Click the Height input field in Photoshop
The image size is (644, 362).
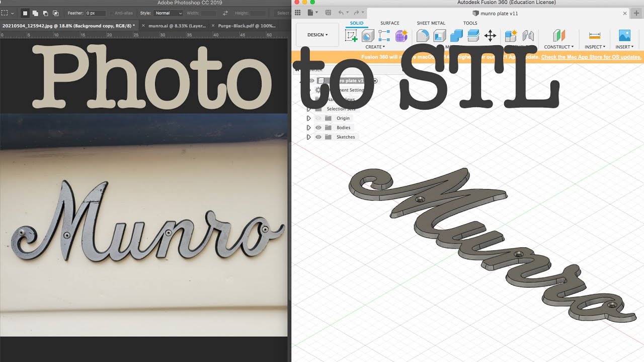point(258,13)
